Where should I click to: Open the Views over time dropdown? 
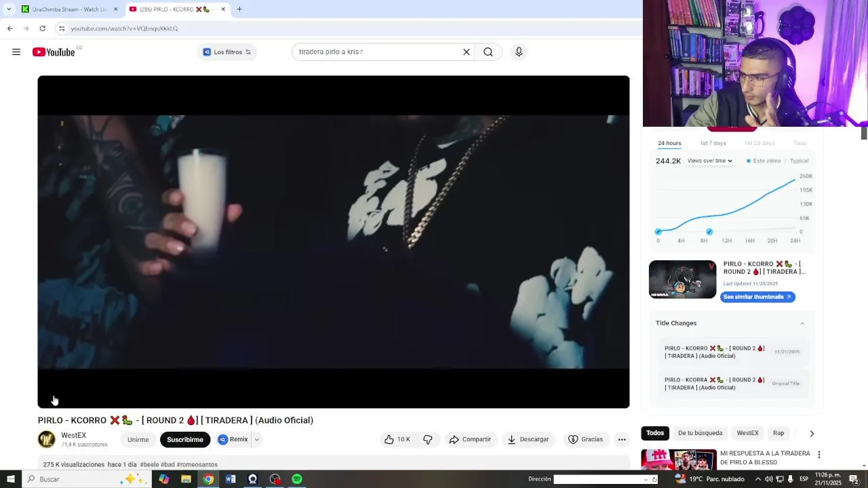[709, 161]
